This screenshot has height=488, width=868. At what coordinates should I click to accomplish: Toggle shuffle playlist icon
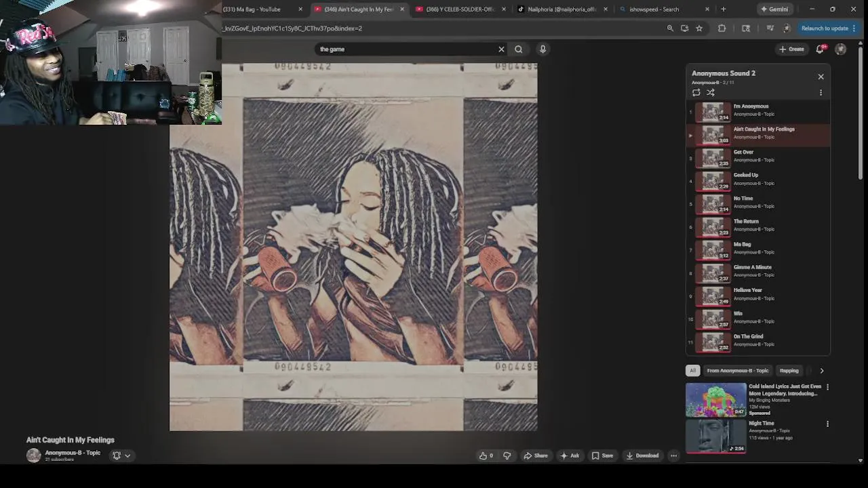(711, 92)
